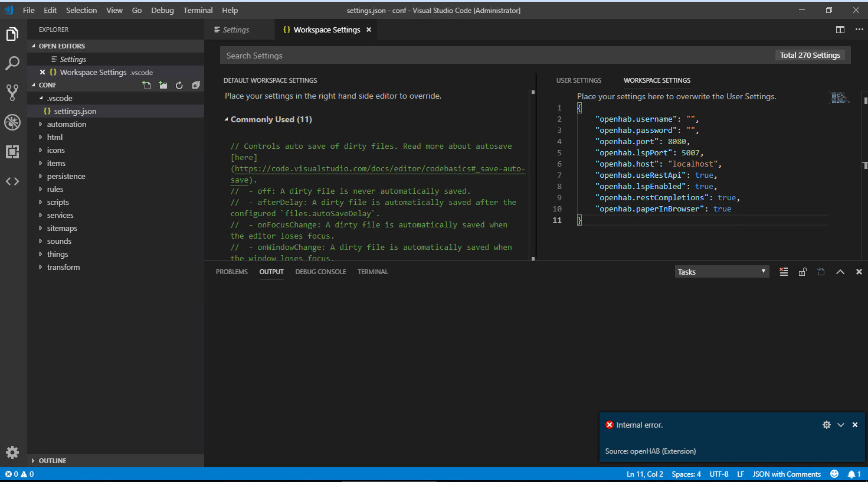The height and width of the screenshot is (482, 868).
Task: Open the Source Control view
Action: click(12, 92)
